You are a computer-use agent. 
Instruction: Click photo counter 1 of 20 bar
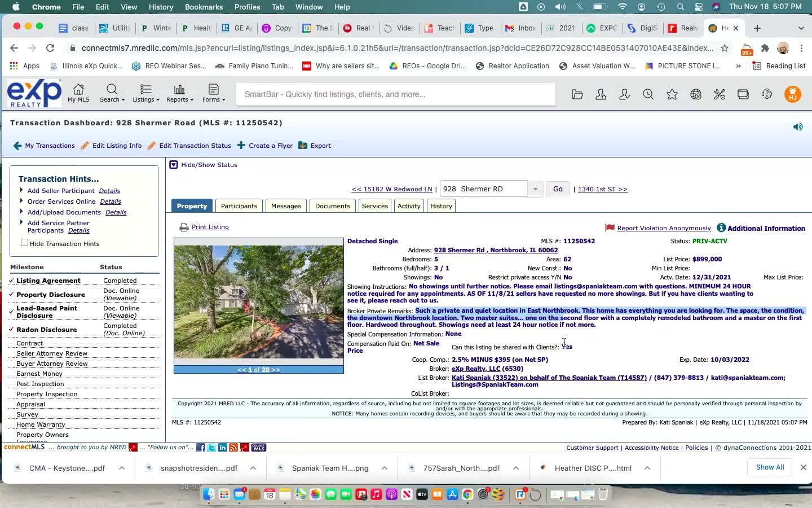point(259,370)
